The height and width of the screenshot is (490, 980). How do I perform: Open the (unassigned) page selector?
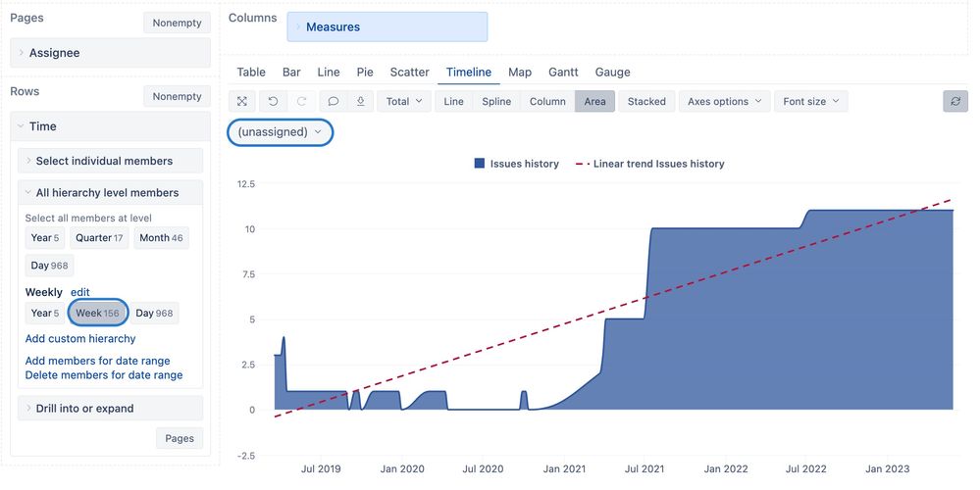click(280, 132)
